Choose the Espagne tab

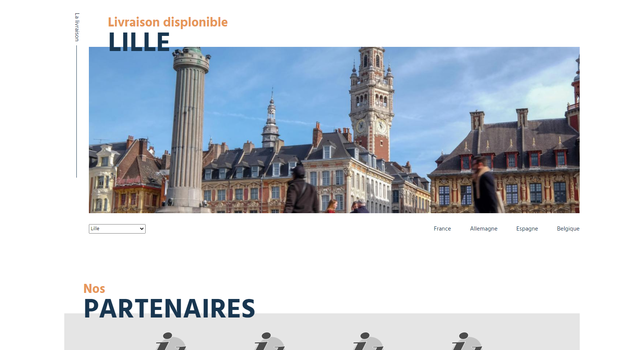[x=527, y=229]
